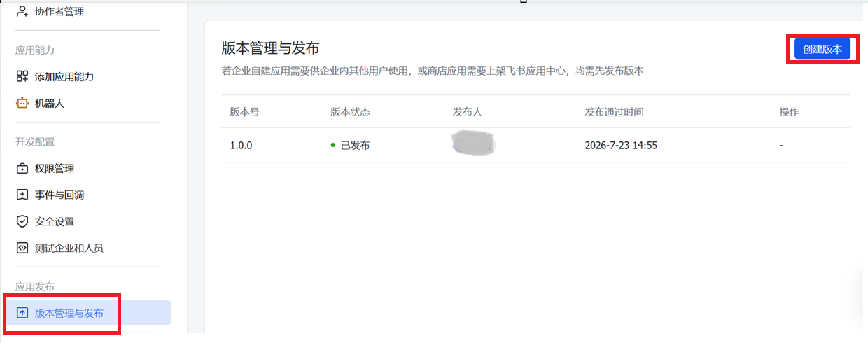
Task: Click version number 1.0.0 in the table
Action: click(x=241, y=146)
